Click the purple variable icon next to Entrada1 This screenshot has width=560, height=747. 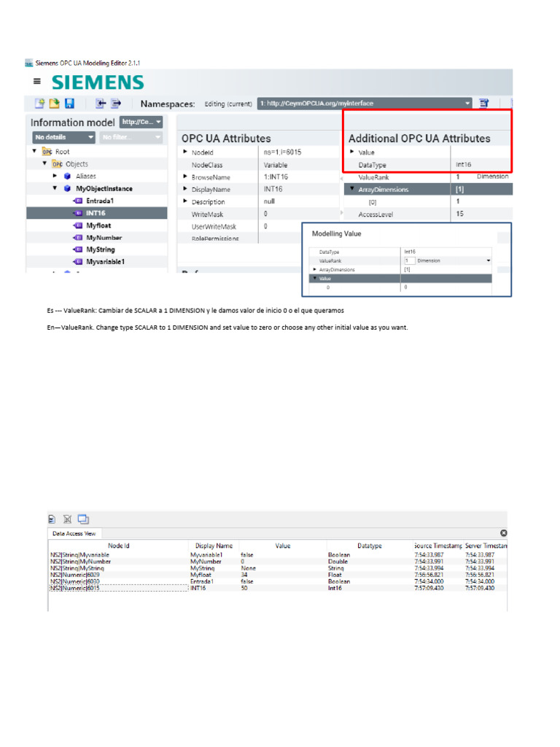tap(78, 201)
